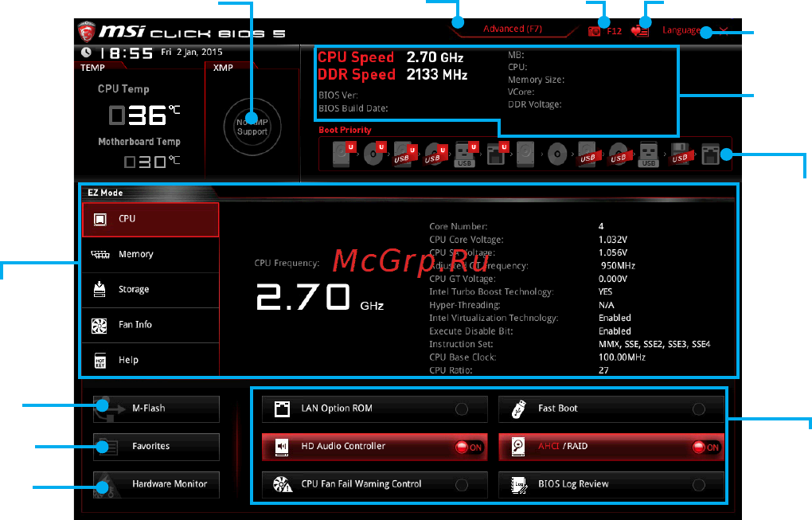The image size is (812, 520).
Task: Select legacy CD/DVD boot device icon
Action: [557, 154]
